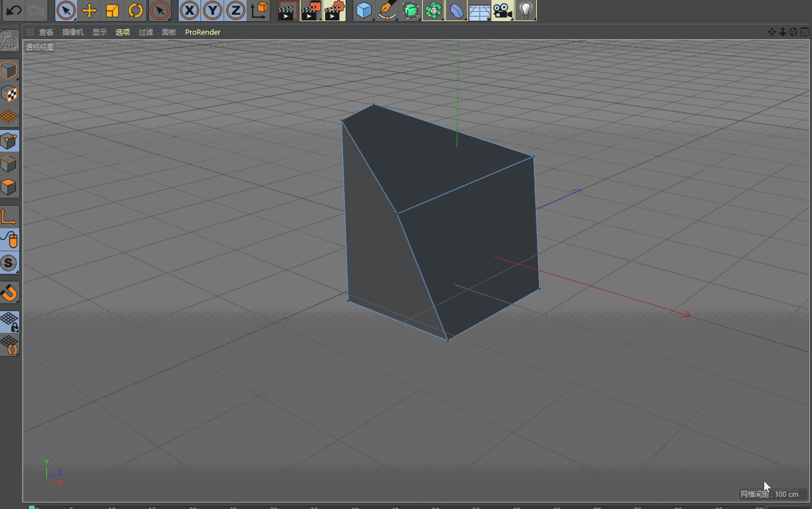Expand the Pen spline tools flyout
The height and width of the screenshot is (509, 812).
pos(387,10)
